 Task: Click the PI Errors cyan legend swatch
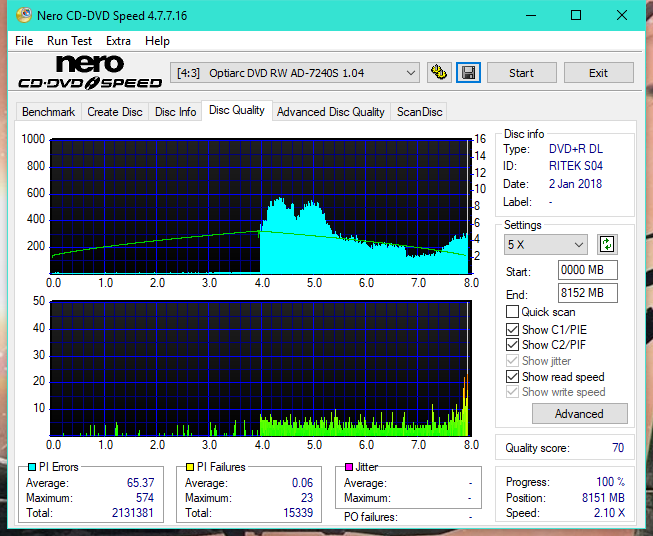[x=32, y=467]
